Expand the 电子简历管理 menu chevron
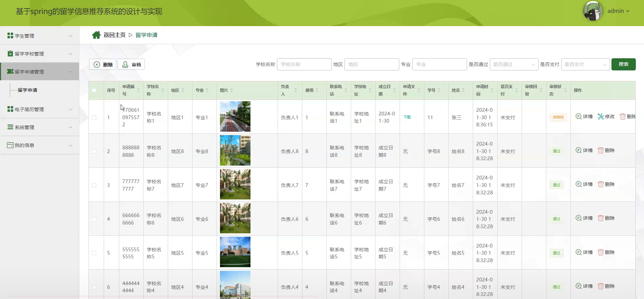The height and width of the screenshot is (299, 644). (71, 109)
